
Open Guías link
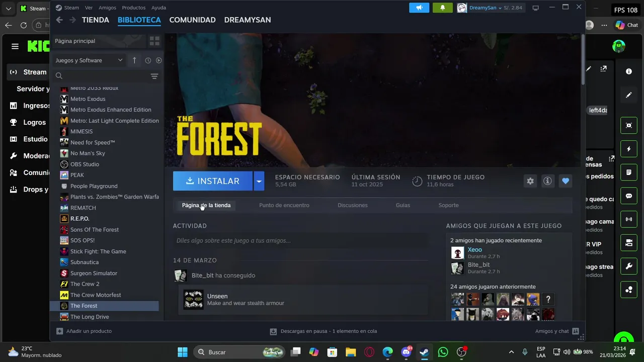pyautogui.click(x=403, y=205)
